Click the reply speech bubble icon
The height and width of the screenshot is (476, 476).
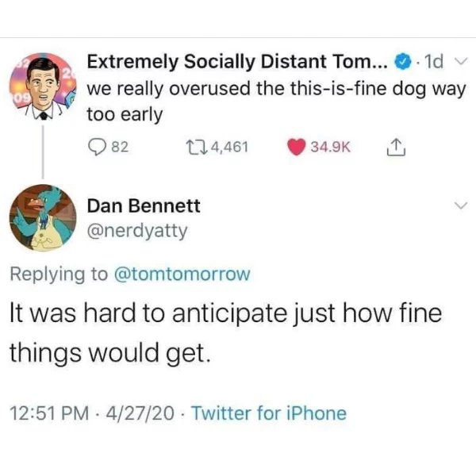pyautogui.click(x=97, y=148)
